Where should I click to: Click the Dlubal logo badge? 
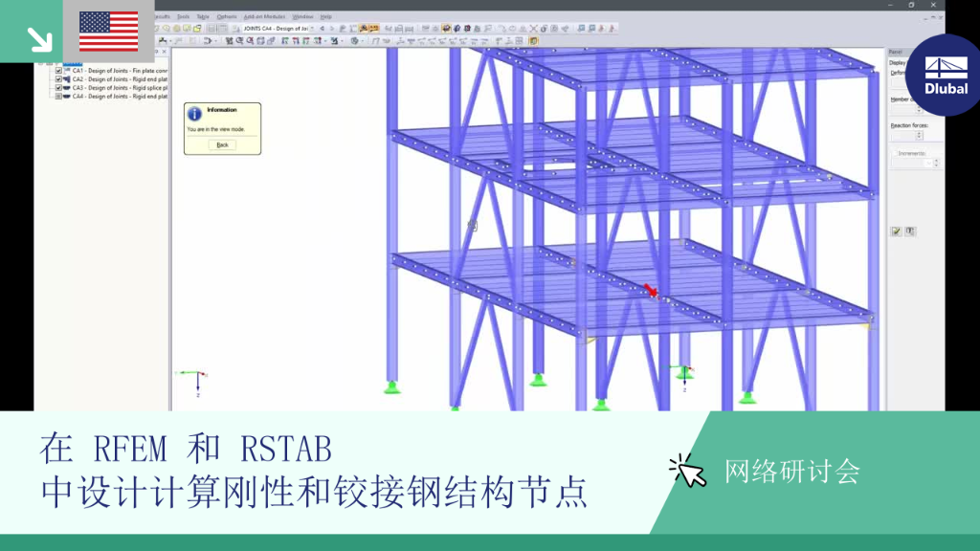click(x=946, y=75)
